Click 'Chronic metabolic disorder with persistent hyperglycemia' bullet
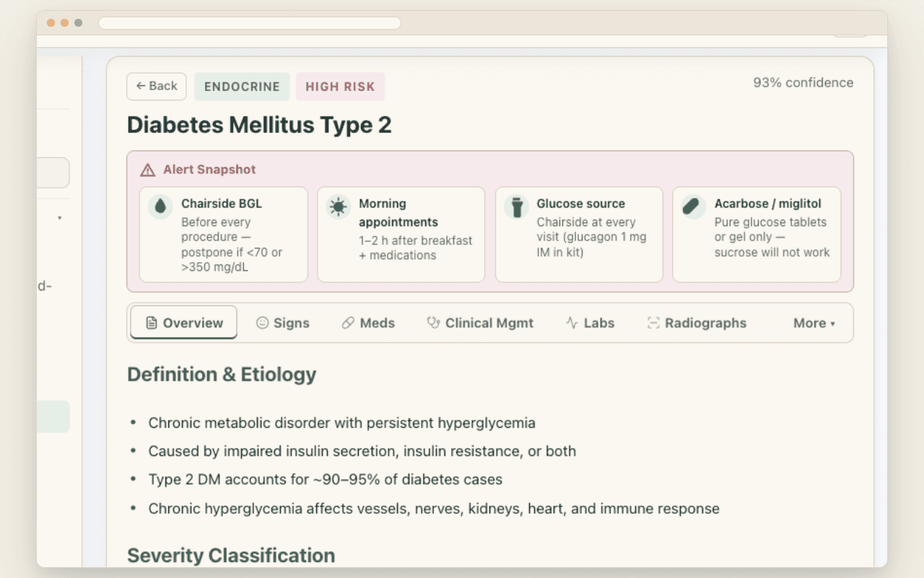Image resolution: width=924 pixels, height=578 pixels. coord(341,423)
